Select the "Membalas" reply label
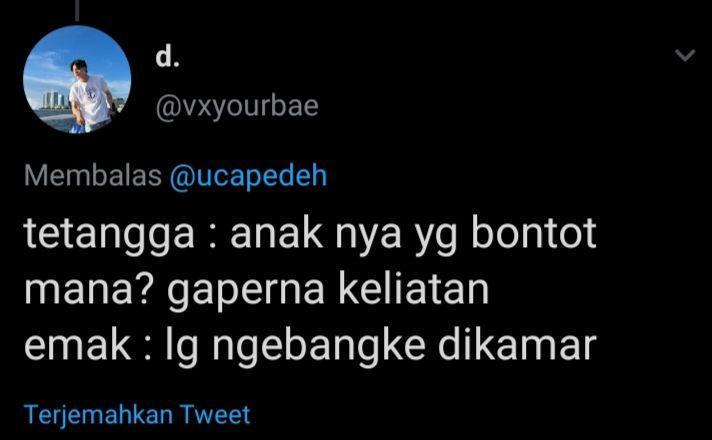 click(93, 175)
